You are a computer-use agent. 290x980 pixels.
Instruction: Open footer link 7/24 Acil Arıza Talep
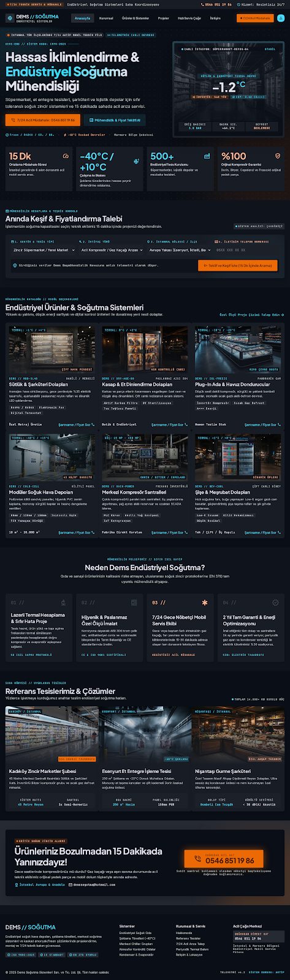pos(190,944)
